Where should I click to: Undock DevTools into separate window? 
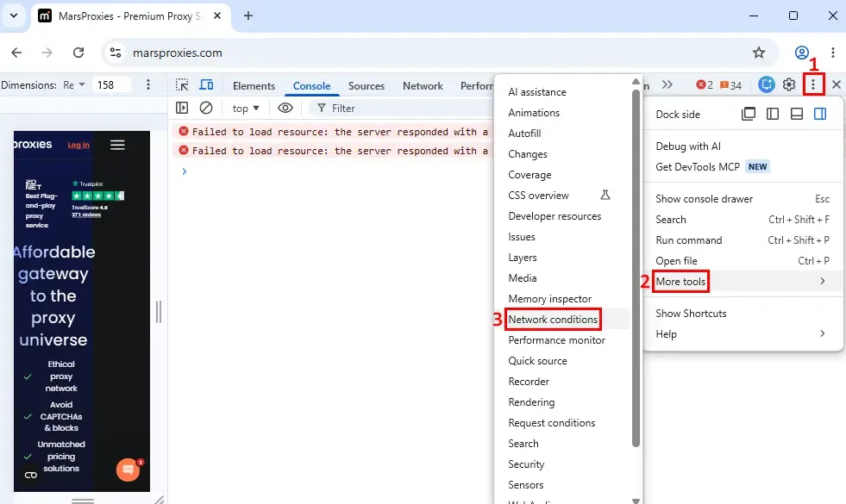tap(749, 114)
